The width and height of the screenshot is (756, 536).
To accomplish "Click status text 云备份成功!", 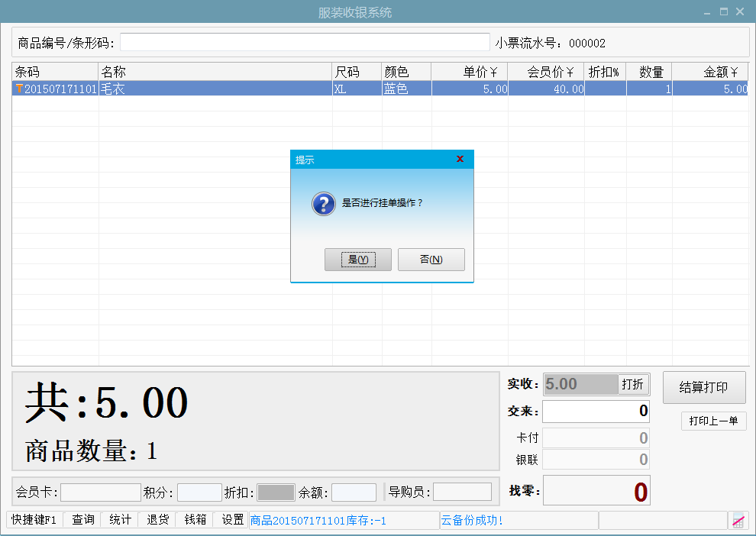I will pyautogui.click(x=472, y=521).
